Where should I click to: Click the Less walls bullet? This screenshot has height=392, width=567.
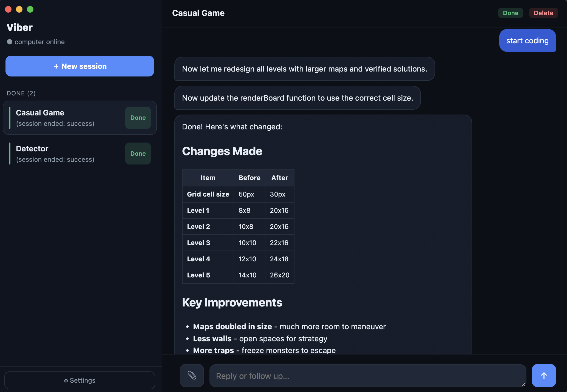[x=260, y=339]
